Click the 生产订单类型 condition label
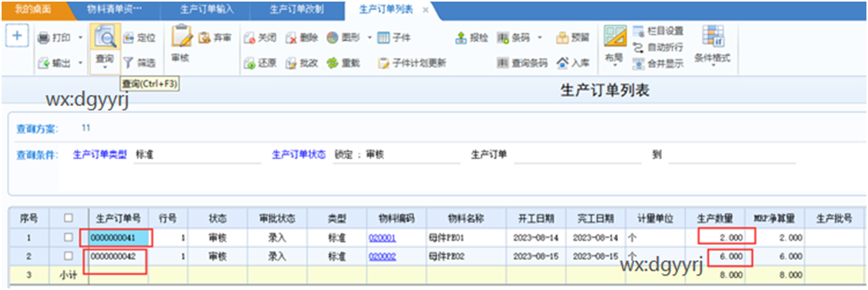Viewport: 868px width, 290px height. [100, 155]
